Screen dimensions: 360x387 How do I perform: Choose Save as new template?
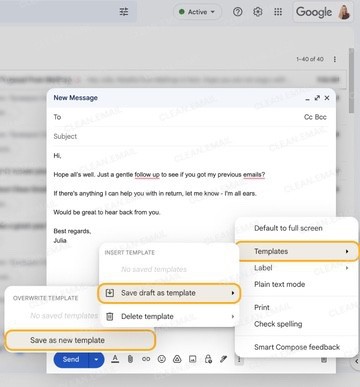tap(80, 340)
